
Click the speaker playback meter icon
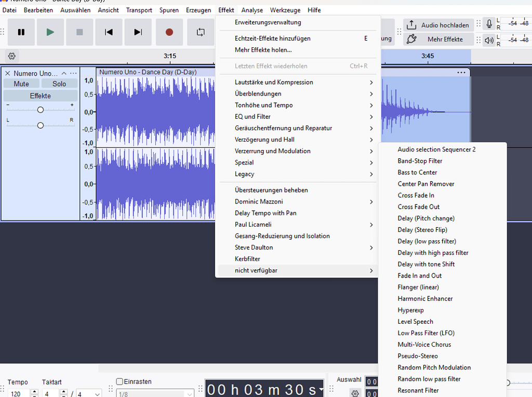tap(488, 39)
